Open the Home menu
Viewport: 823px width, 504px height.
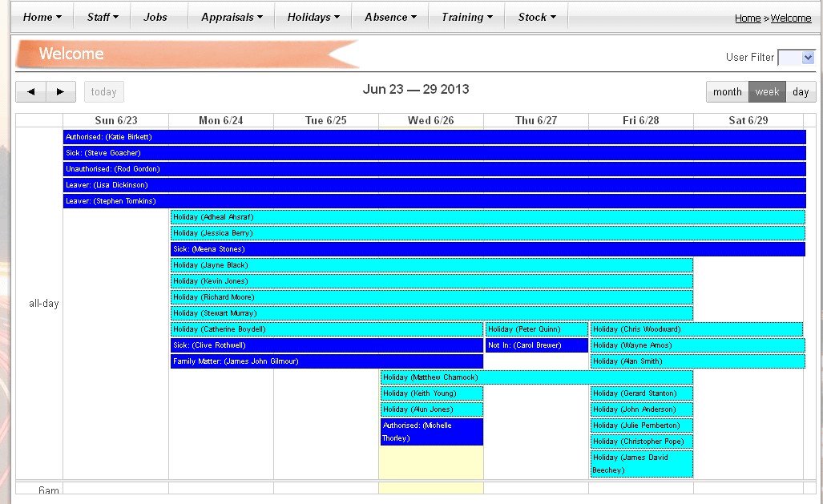pos(42,17)
